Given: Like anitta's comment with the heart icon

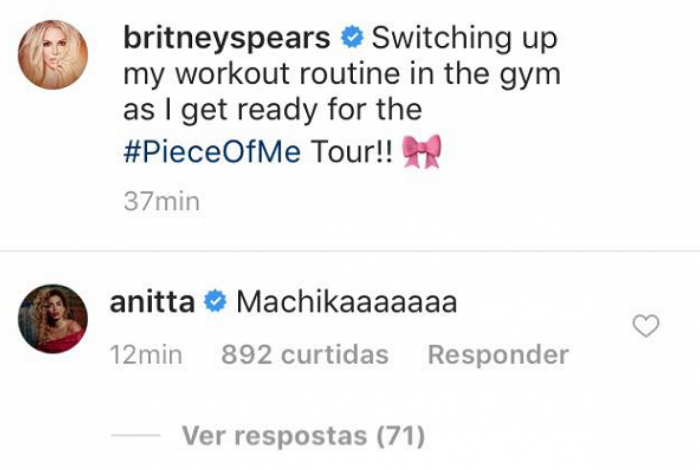Looking at the screenshot, I should click(x=647, y=325).
